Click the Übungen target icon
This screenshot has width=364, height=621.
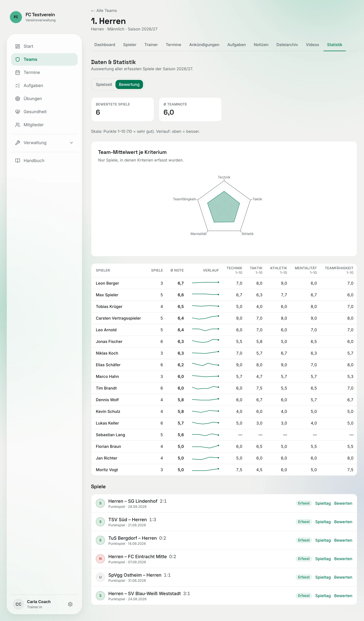coord(17,99)
